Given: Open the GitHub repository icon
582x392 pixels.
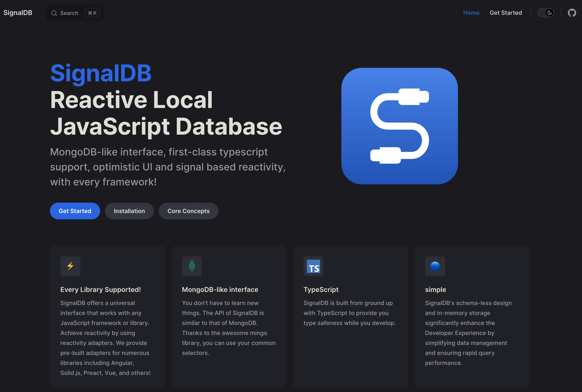Looking at the screenshot, I should (572, 13).
